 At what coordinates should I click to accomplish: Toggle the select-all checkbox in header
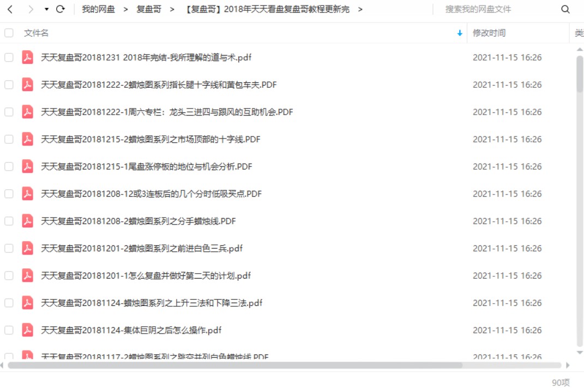[x=9, y=33]
